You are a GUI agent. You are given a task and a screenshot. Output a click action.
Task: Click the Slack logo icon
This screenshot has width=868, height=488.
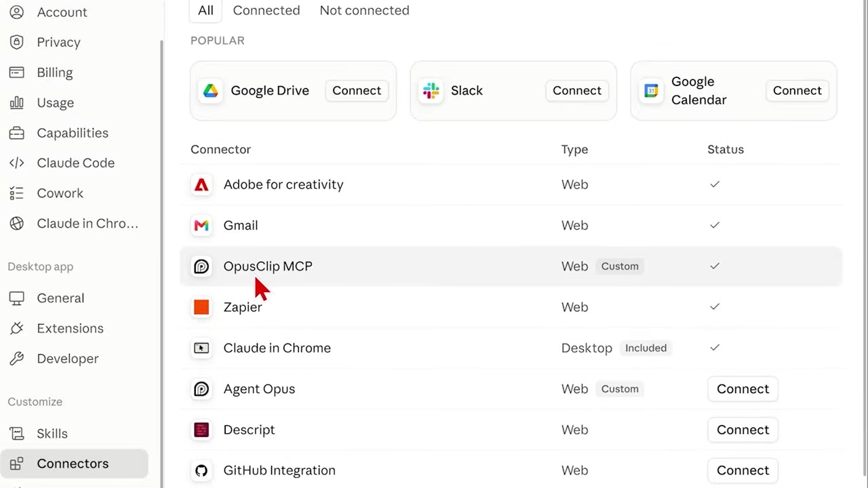pyautogui.click(x=431, y=91)
